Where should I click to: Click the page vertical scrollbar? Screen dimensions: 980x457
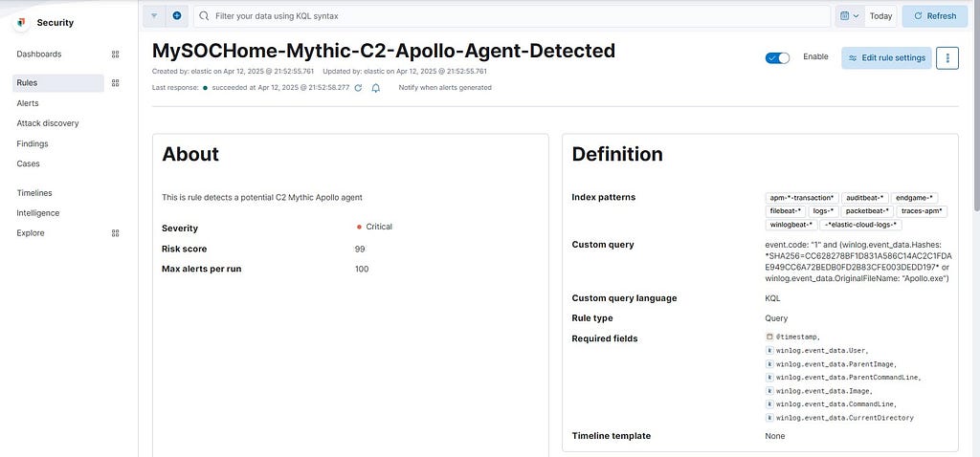click(x=977, y=106)
